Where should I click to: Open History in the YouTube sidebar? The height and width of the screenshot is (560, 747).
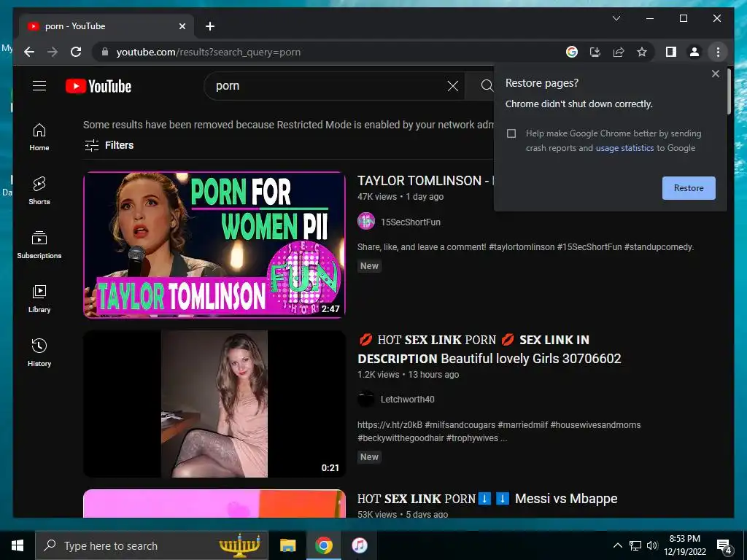tap(39, 353)
